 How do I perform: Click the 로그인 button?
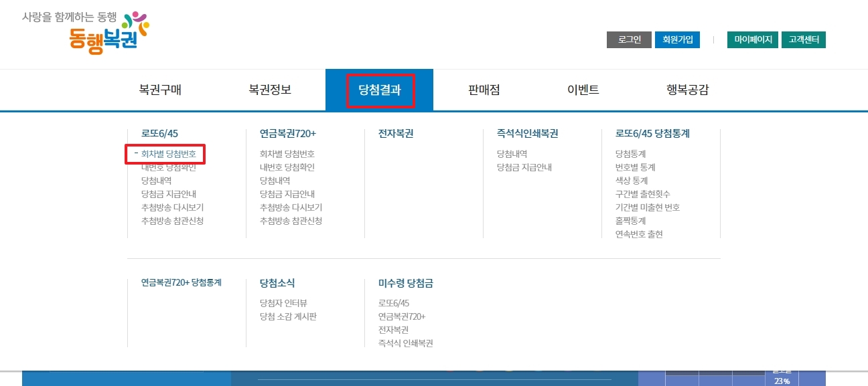pyautogui.click(x=628, y=39)
